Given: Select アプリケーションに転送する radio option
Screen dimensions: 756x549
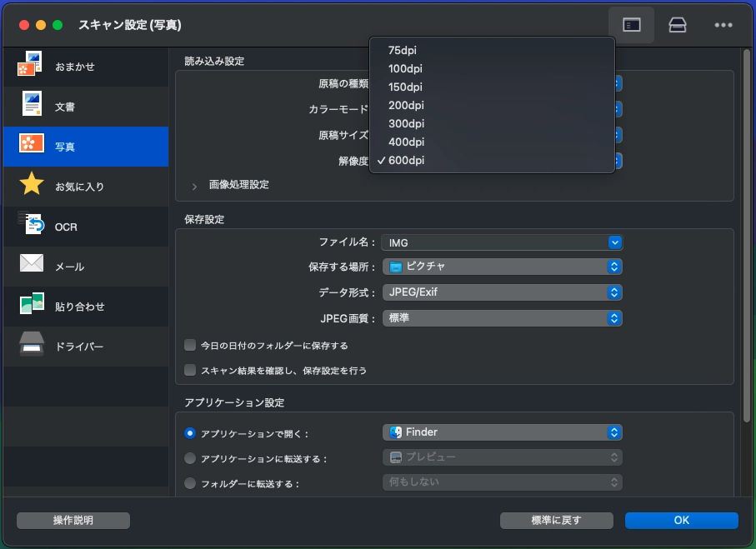Looking at the screenshot, I should coord(191,457).
